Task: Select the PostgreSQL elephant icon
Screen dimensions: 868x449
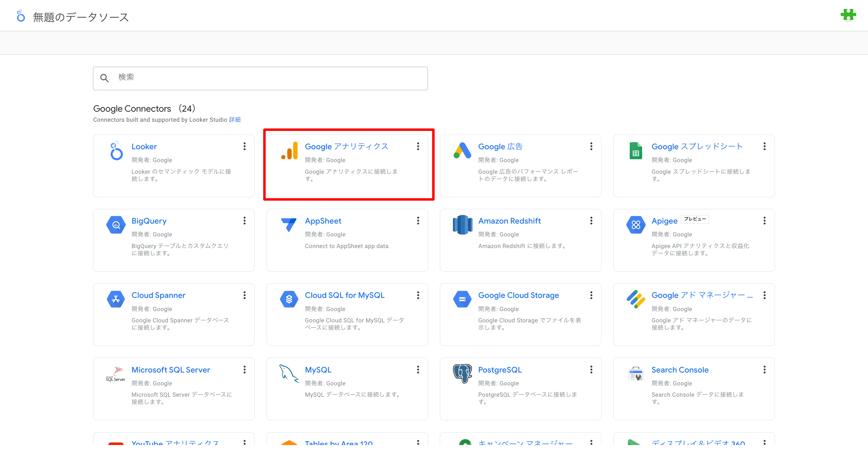Action: [x=462, y=373]
